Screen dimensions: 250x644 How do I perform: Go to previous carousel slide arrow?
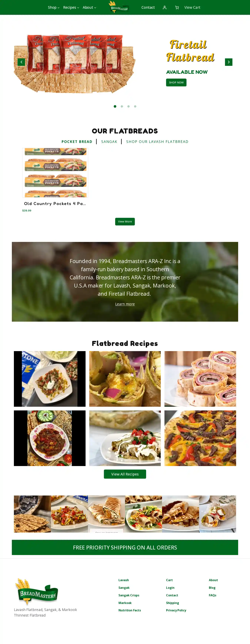tap(21, 62)
